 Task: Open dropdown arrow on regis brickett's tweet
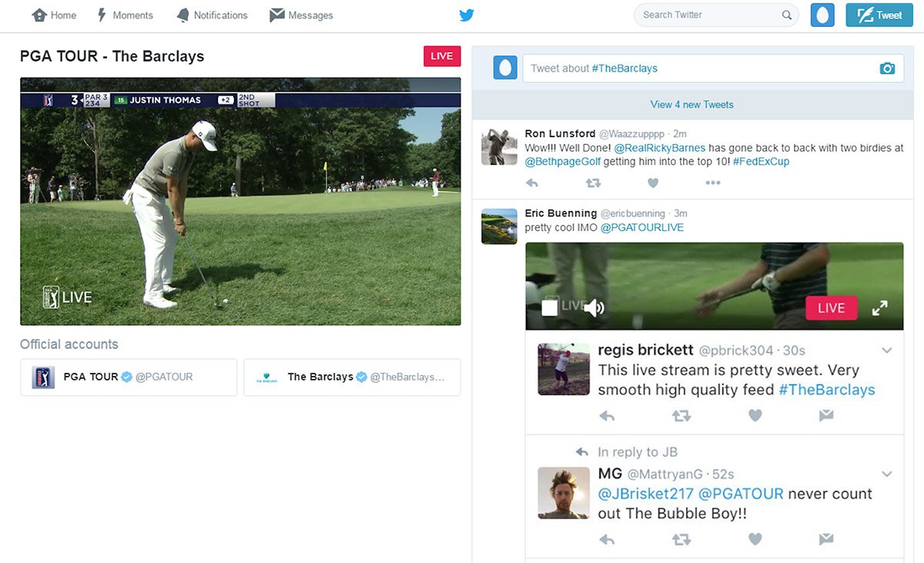pyautogui.click(x=886, y=350)
